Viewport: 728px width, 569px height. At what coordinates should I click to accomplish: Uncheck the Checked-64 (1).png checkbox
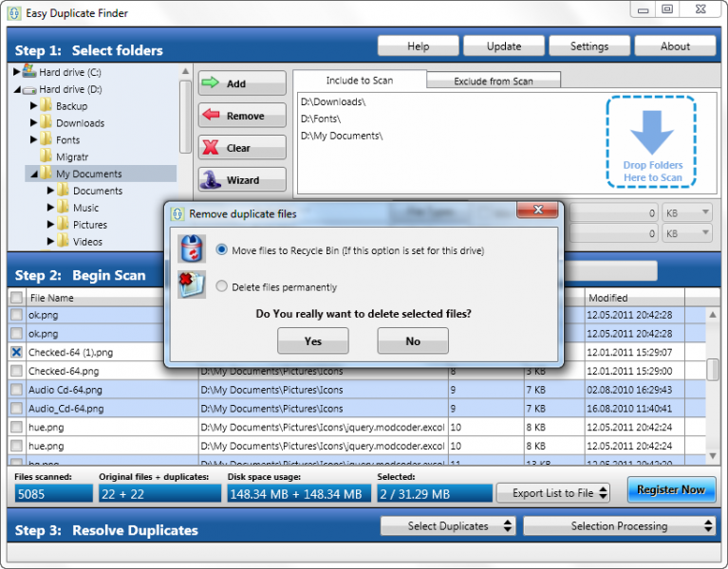(17, 352)
